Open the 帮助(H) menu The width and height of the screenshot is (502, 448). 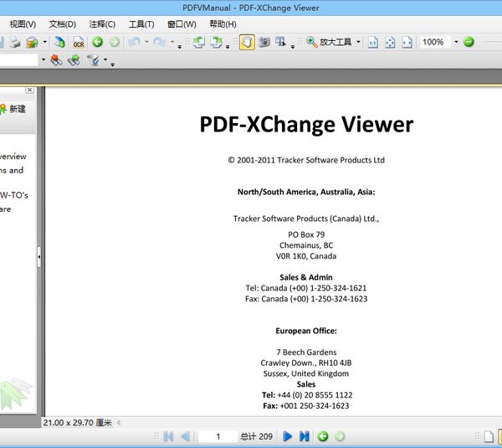(223, 24)
